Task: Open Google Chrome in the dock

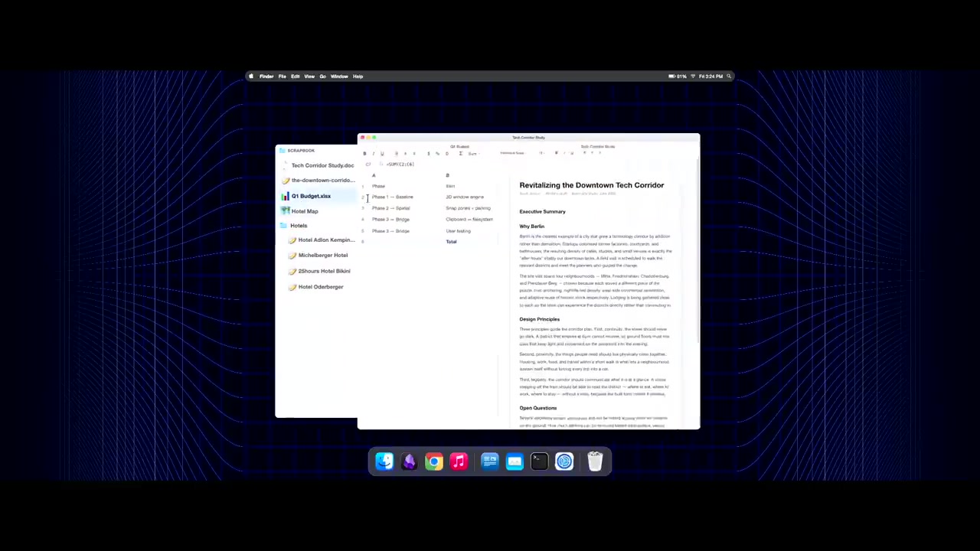Action: tap(434, 461)
